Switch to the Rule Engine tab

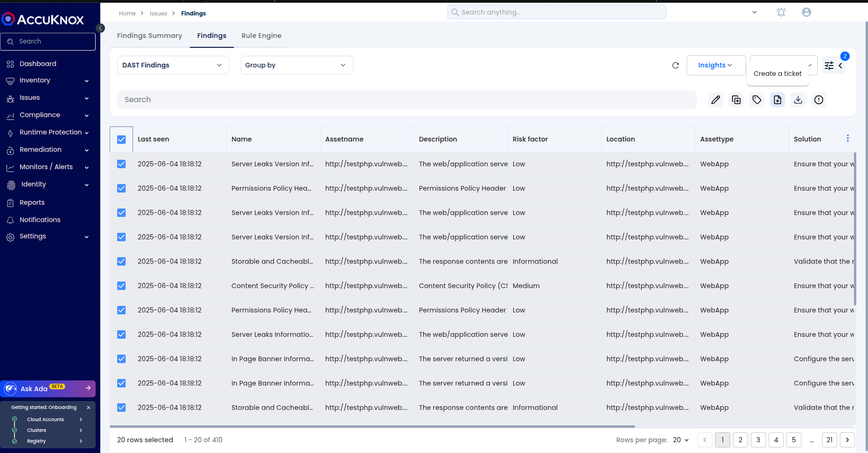(262, 36)
